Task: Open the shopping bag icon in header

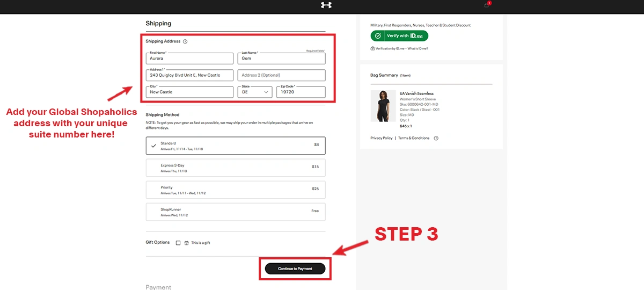Action: [487, 5]
